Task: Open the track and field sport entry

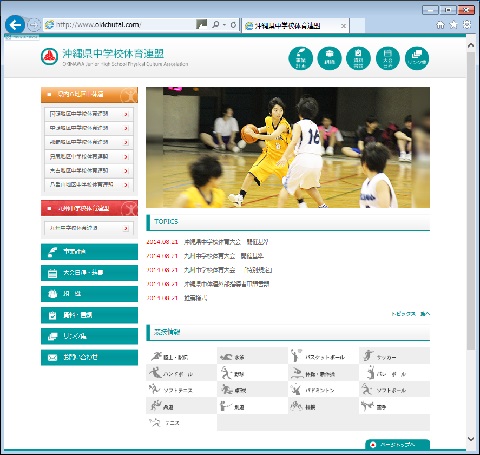Action: click(x=182, y=356)
